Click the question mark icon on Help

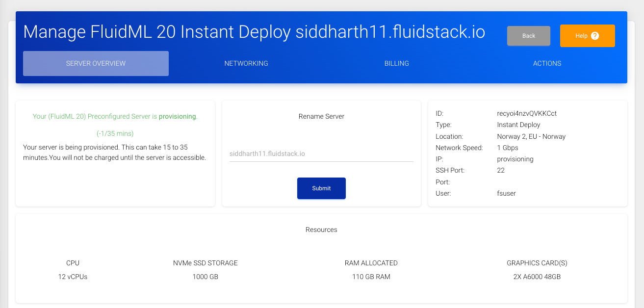click(595, 36)
